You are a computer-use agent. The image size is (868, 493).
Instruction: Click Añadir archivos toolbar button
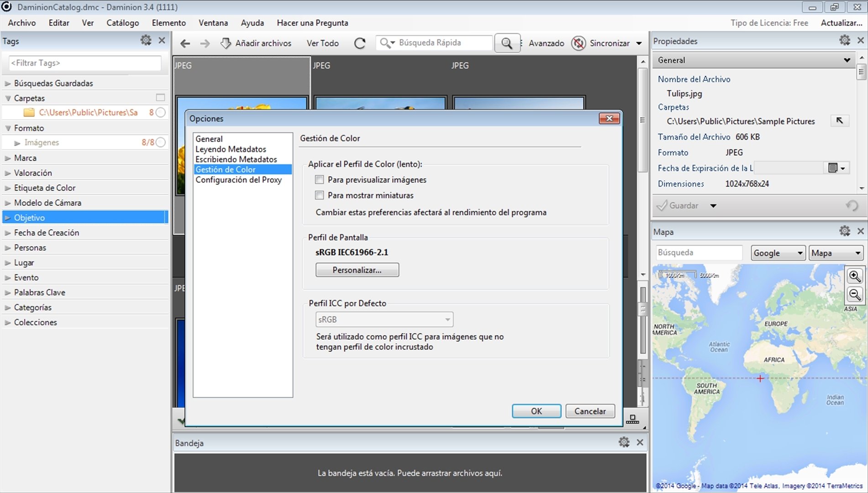pyautogui.click(x=256, y=43)
